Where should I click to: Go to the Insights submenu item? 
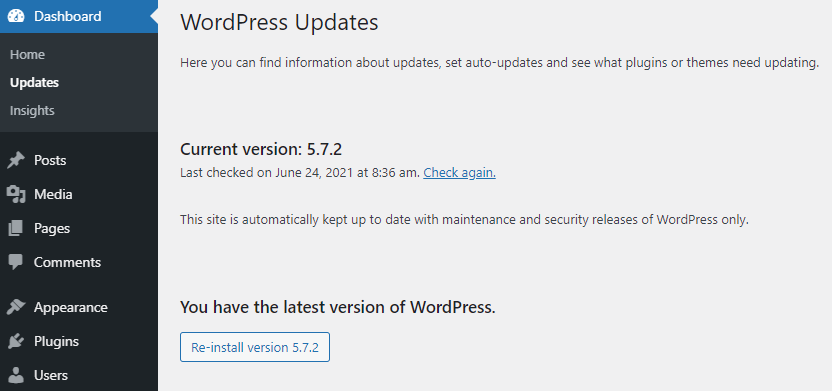coord(32,111)
